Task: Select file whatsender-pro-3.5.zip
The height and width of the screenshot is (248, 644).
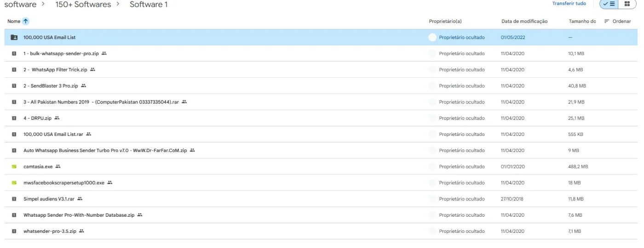Action: [321, 231]
